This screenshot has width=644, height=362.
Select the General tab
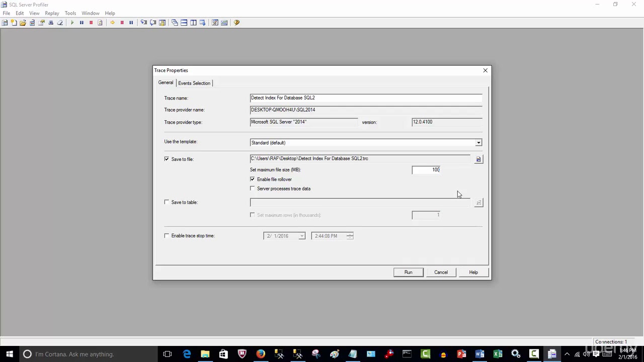pyautogui.click(x=166, y=82)
